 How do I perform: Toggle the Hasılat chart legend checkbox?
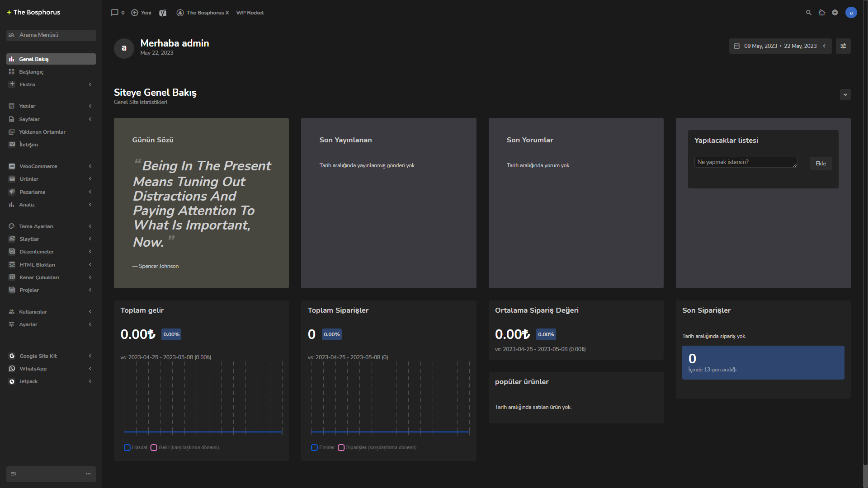[127, 448]
